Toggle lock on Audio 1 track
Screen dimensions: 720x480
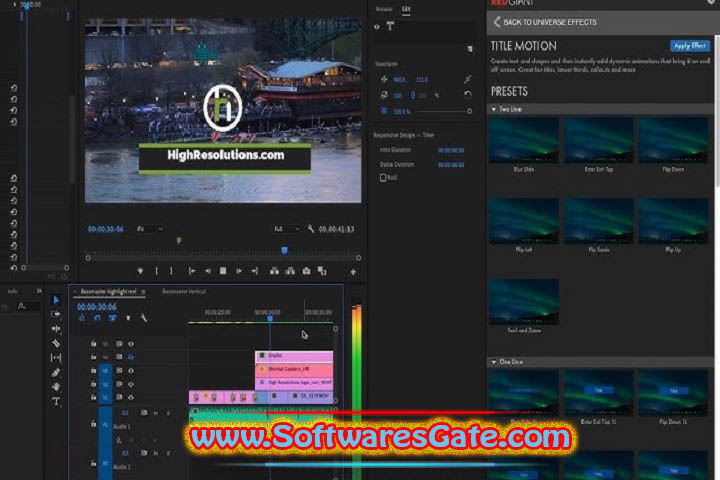[93, 424]
